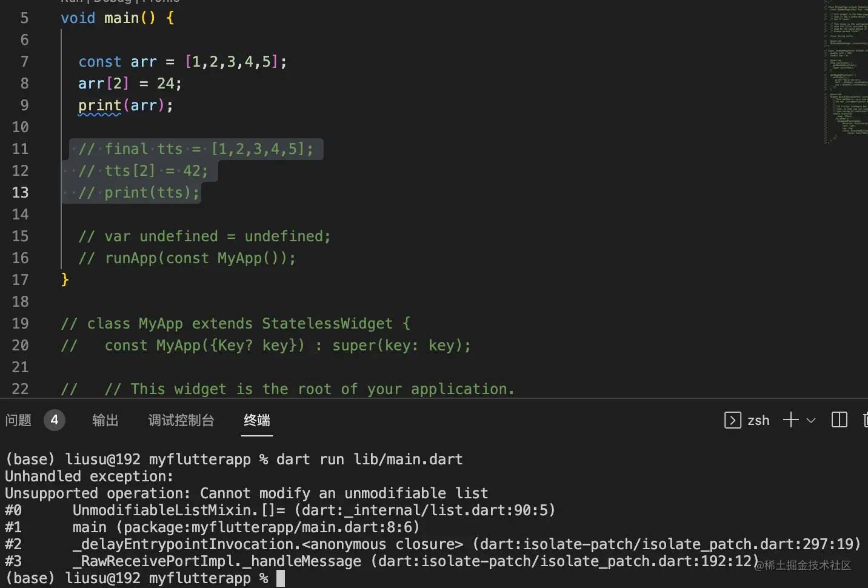The width and height of the screenshot is (868, 588).
Task: Click the code minimap preview
Action: click(846, 72)
